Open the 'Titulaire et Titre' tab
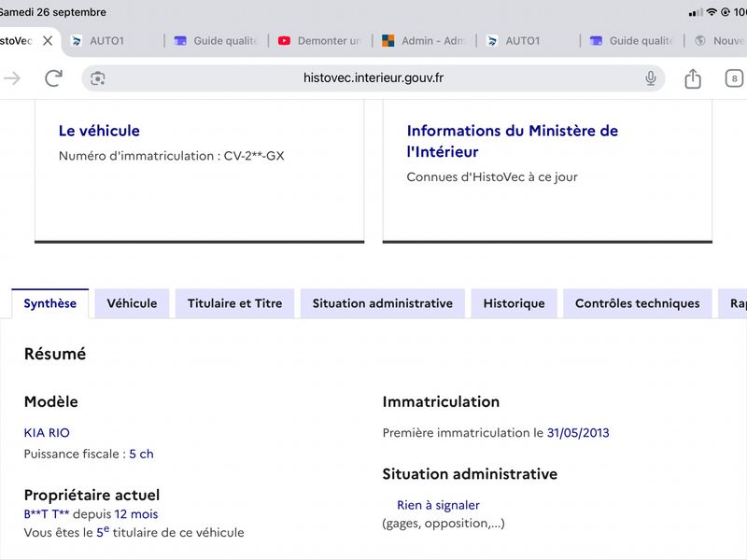Image resolution: width=747 pixels, height=560 pixels. coord(235,303)
